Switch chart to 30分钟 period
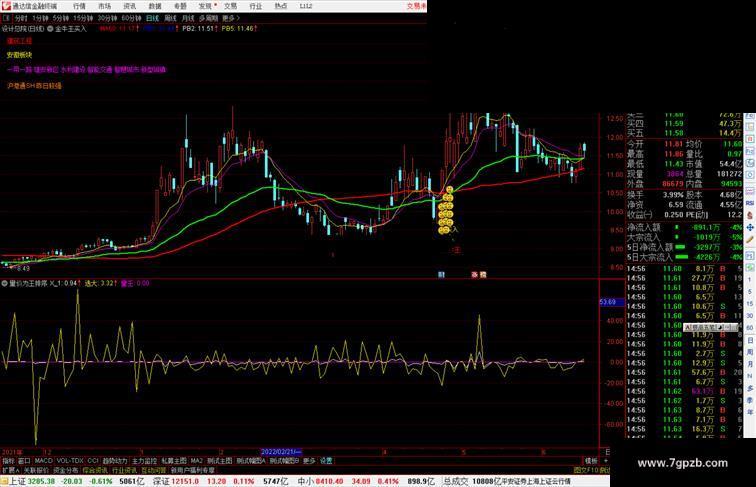The image size is (756, 487). pos(107,18)
